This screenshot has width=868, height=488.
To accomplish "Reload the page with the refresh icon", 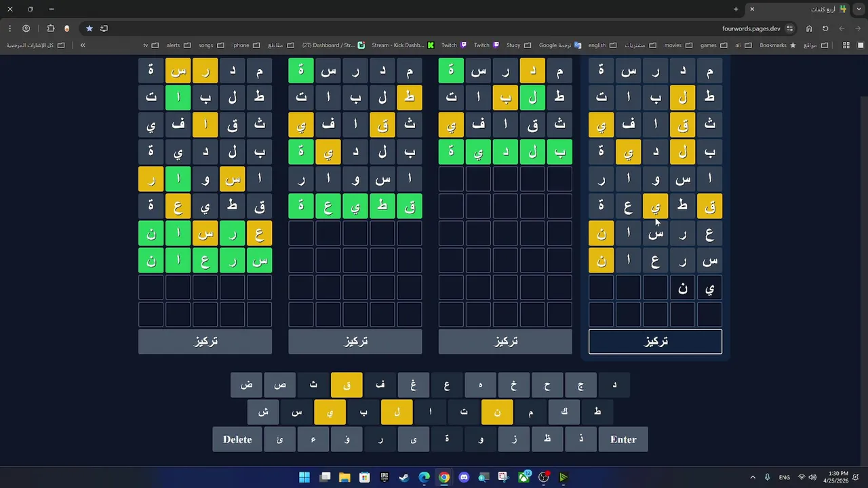I will [825, 28].
